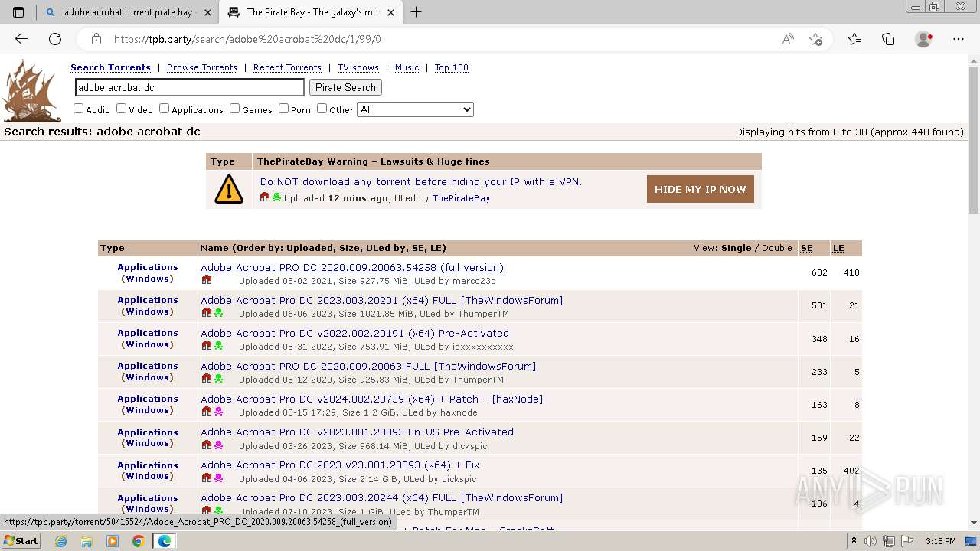Screen dimensions: 980x551
Task: Open a new browser tab
Action: pyautogui.click(x=416, y=12)
